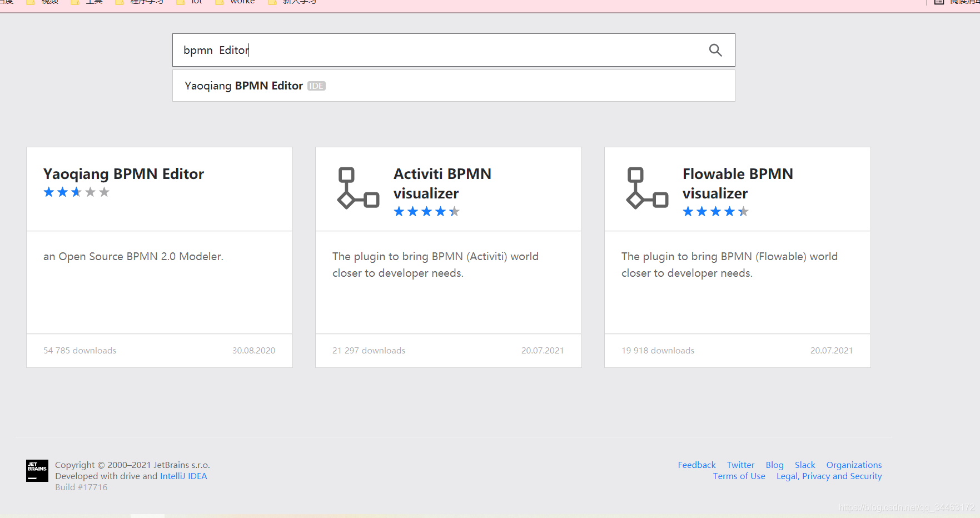Viewport: 980px width, 518px height.
Task: Click the copyright JetBrains s.r.o. text
Action: (x=132, y=465)
